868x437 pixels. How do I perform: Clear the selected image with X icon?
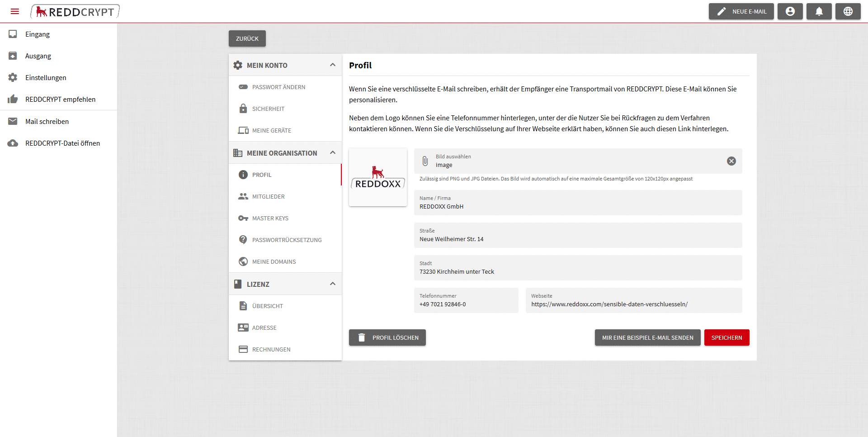[x=731, y=161]
